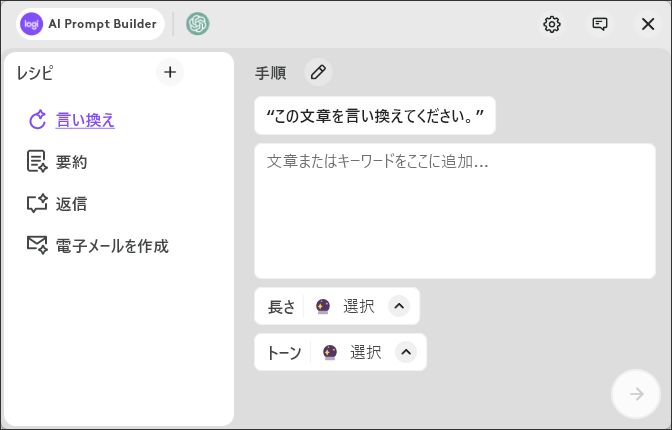Click the ChatGPT icon in header

[x=198, y=24]
